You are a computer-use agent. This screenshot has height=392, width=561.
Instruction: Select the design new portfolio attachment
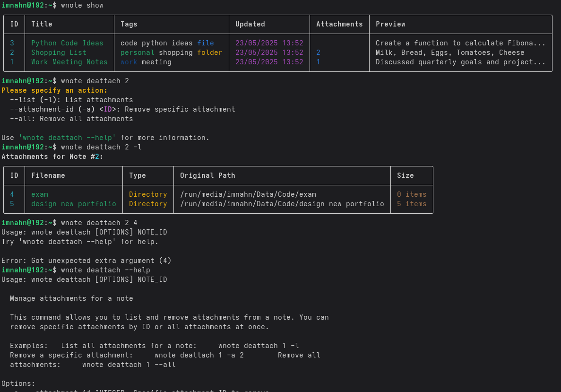coord(74,204)
